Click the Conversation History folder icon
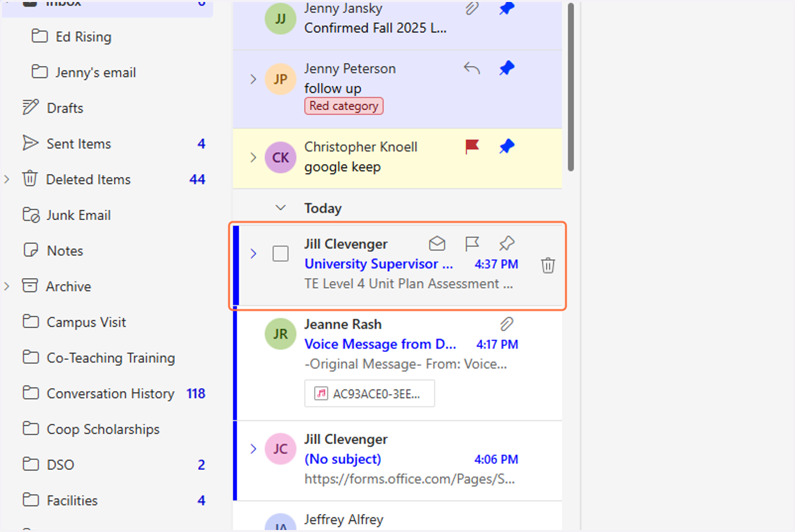Screen dimensions: 795x532 30,394
